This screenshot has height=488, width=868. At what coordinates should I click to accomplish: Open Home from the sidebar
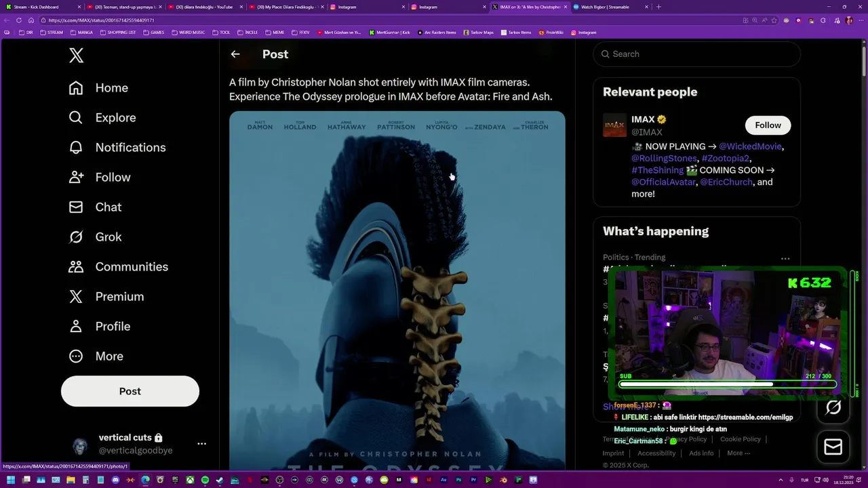coord(98,88)
